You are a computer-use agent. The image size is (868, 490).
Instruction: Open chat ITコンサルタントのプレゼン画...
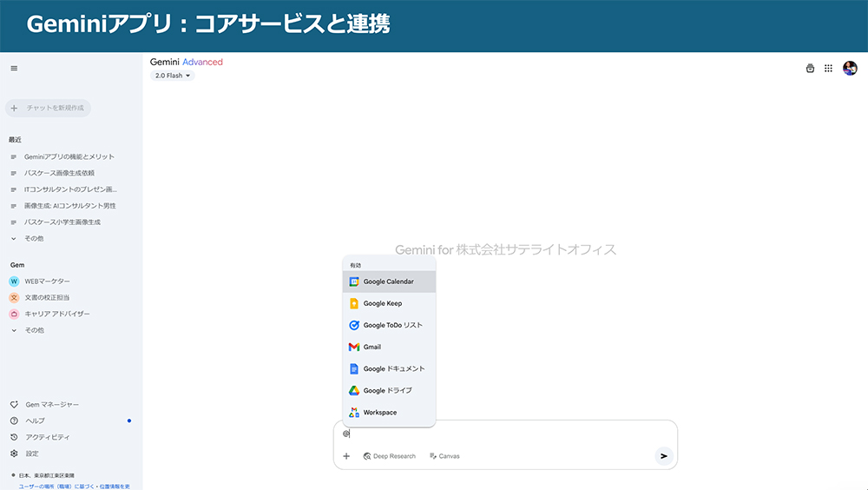tap(70, 189)
